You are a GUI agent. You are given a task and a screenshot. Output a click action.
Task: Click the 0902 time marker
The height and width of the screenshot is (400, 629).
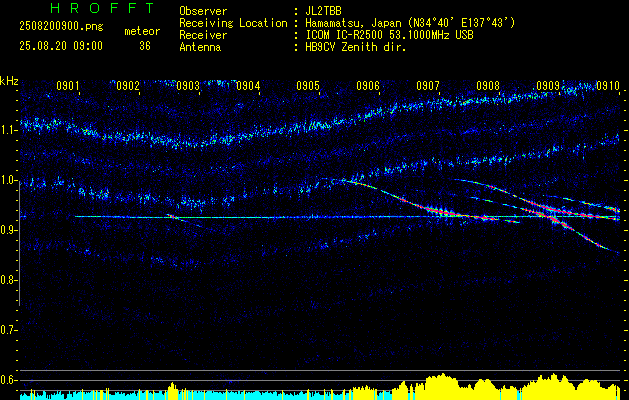pyautogui.click(x=128, y=85)
